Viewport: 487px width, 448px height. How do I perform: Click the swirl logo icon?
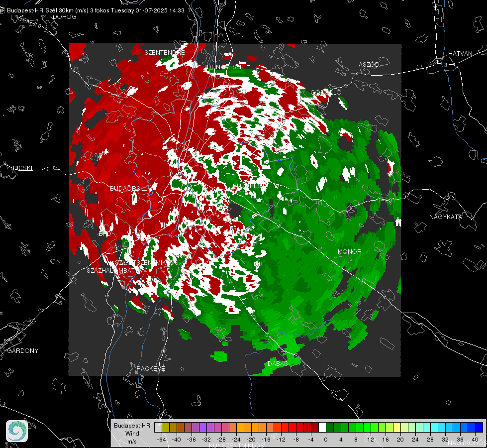coord(17,431)
